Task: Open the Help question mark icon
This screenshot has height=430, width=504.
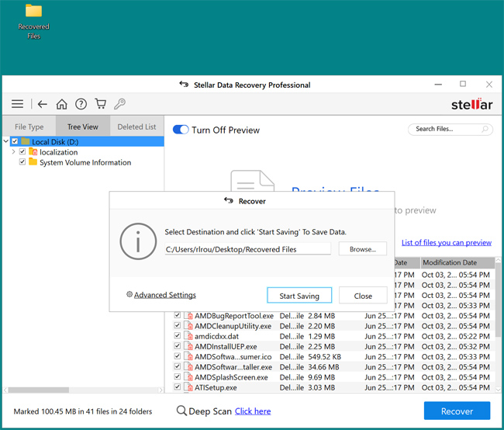Action: pyautogui.click(x=81, y=104)
